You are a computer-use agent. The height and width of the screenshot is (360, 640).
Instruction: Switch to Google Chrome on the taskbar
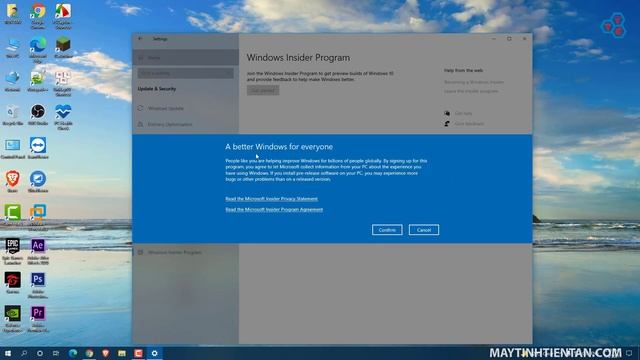click(x=89, y=353)
